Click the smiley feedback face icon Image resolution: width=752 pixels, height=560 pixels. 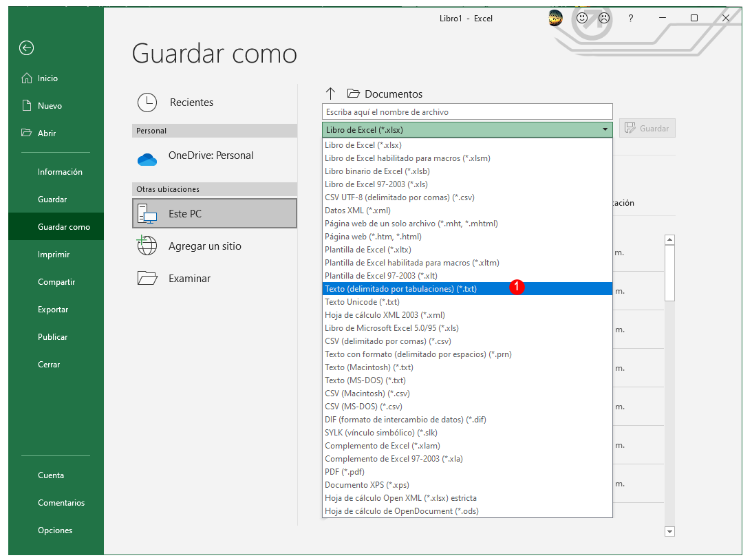[582, 18]
